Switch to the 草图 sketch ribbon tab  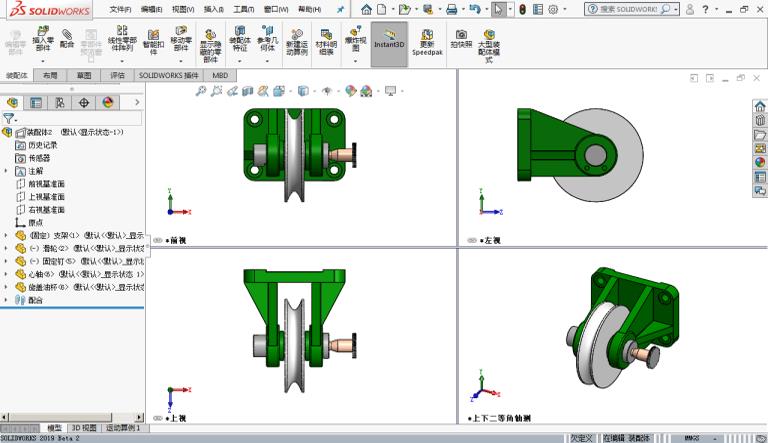coord(84,75)
